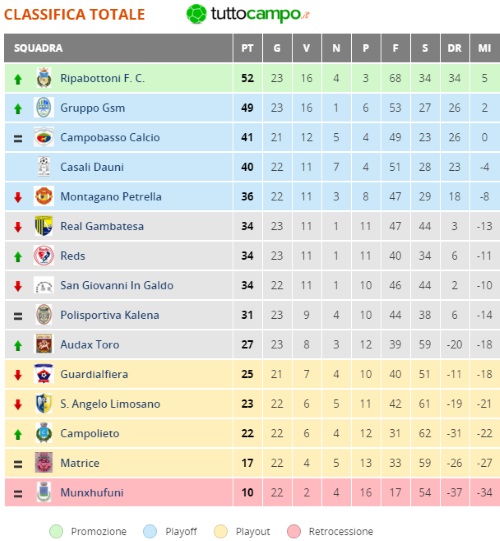This screenshot has width=500, height=541.
Task: Click the Reds team crest
Action: pos(44,256)
